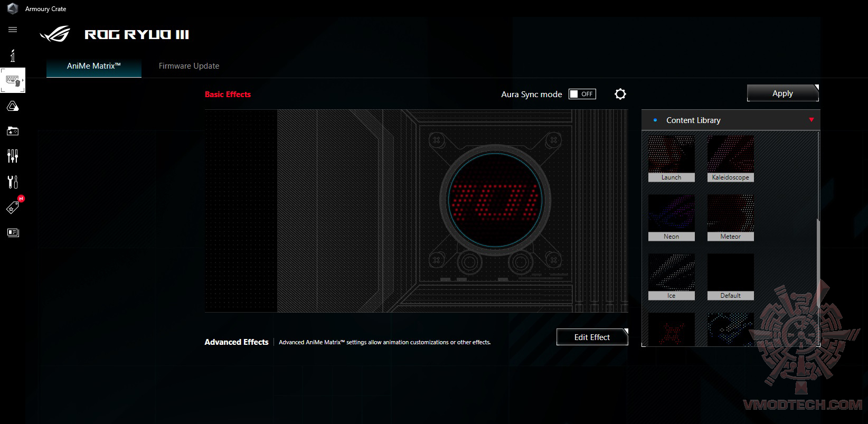Select the red cross pattern effect thumbnail

click(x=672, y=329)
